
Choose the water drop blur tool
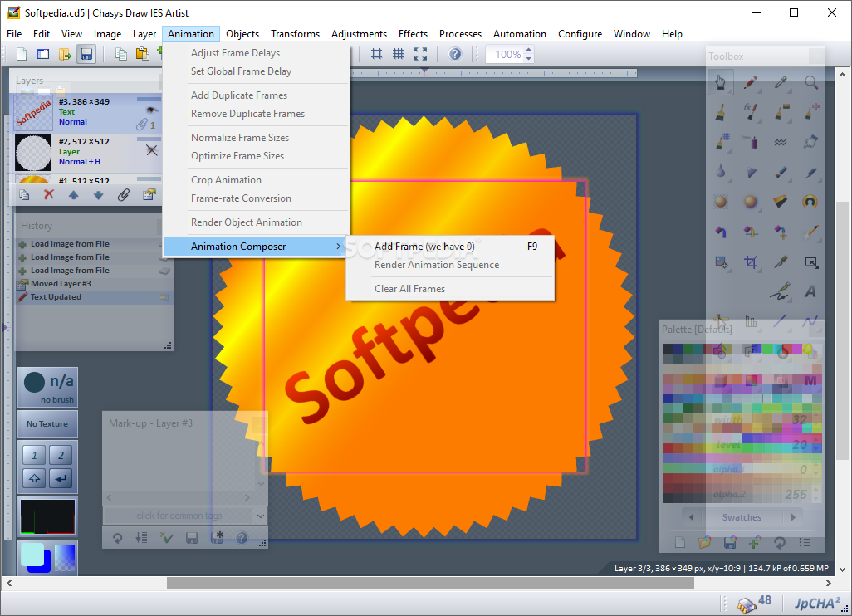pos(721,172)
